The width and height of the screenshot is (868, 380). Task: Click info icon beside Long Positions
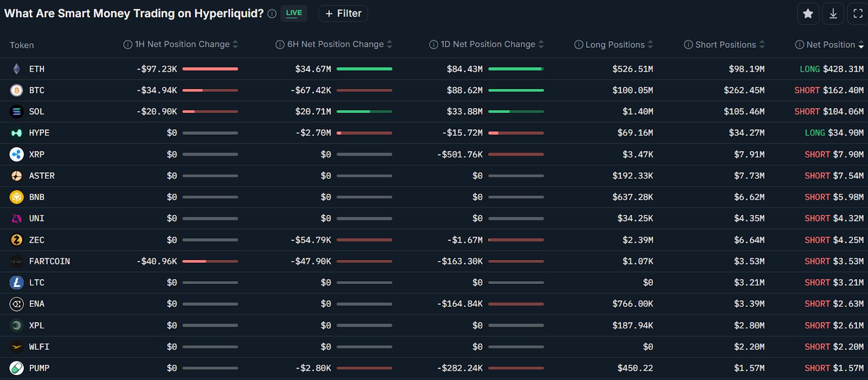pyautogui.click(x=578, y=45)
